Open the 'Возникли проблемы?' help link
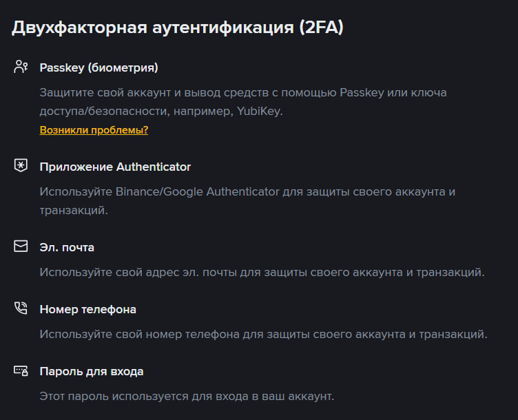The height and width of the screenshot is (420, 518). (x=94, y=129)
